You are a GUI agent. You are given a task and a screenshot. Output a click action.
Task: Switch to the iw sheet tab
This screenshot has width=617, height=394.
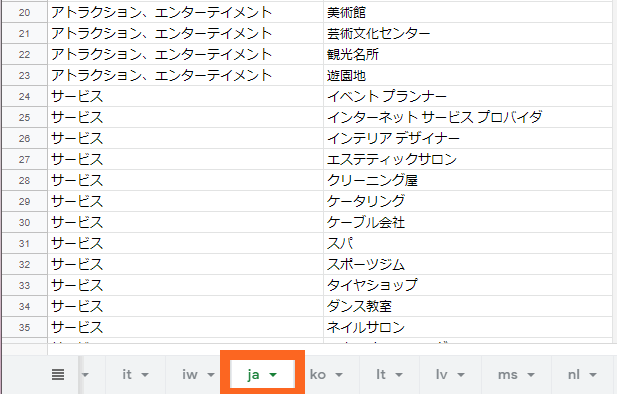click(193, 374)
